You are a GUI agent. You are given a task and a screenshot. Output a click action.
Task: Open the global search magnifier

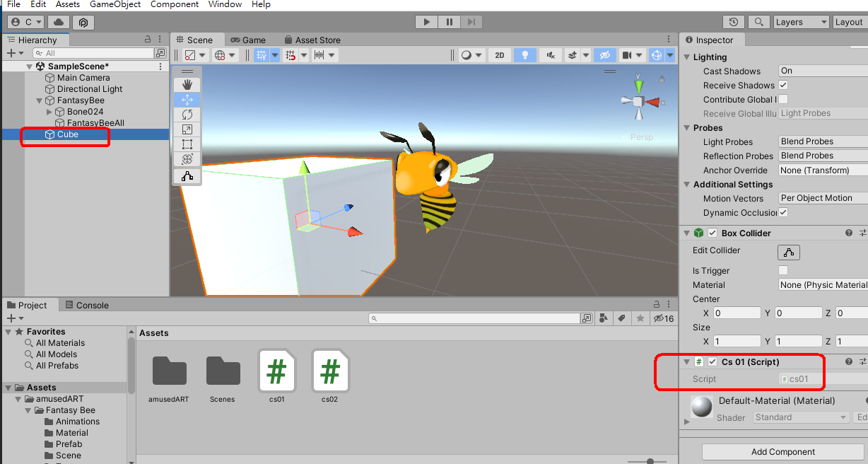[x=759, y=22]
